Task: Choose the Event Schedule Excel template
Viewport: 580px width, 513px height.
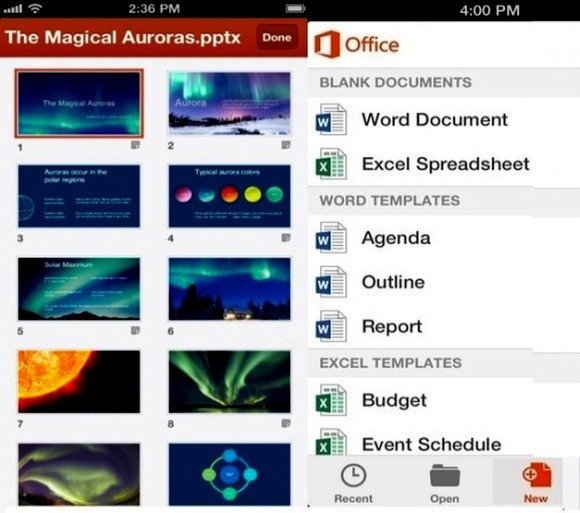Action: tap(444, 440)
